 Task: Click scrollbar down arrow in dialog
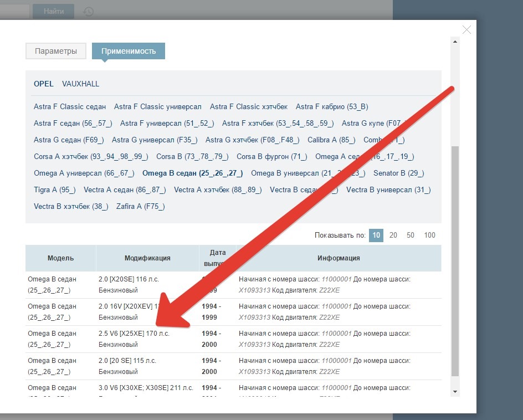coord(455,392)
